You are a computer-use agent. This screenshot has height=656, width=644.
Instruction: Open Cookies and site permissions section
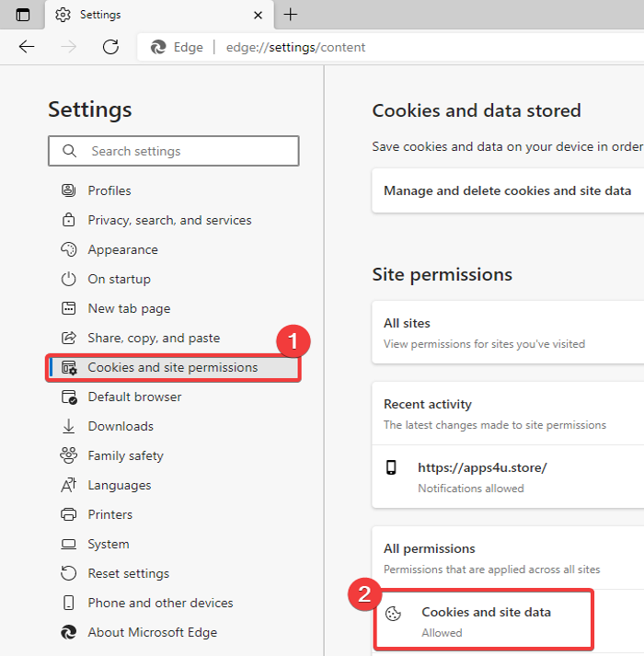tap(173, 367)
